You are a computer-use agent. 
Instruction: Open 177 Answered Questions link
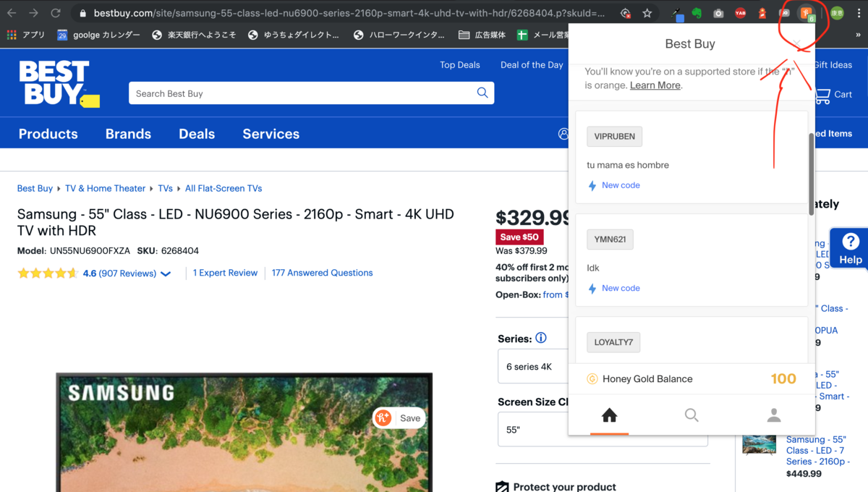(x=323, y=273)
